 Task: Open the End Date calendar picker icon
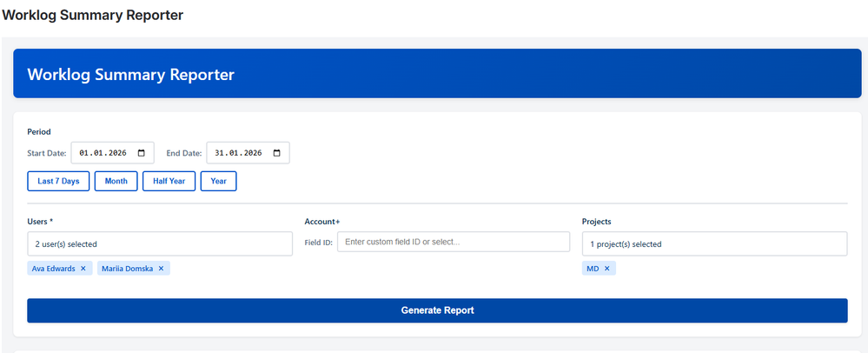tap(277, 153)
